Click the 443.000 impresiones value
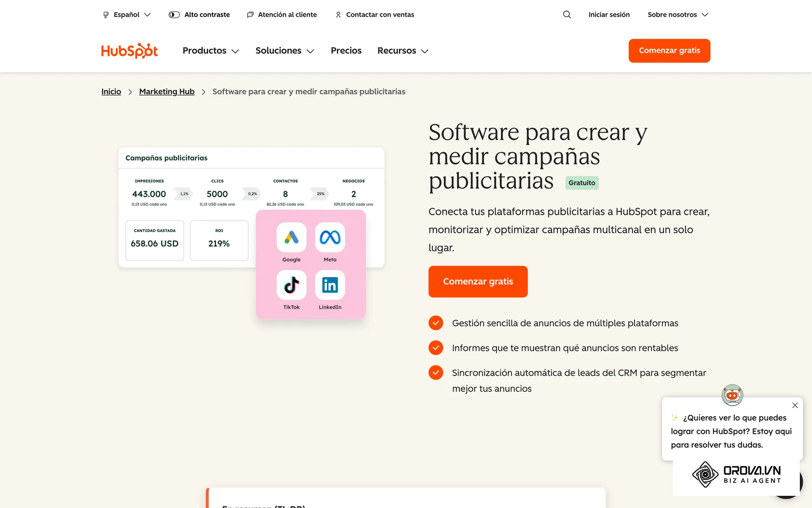This screenshot has height=508, width=812. point(149,194)
